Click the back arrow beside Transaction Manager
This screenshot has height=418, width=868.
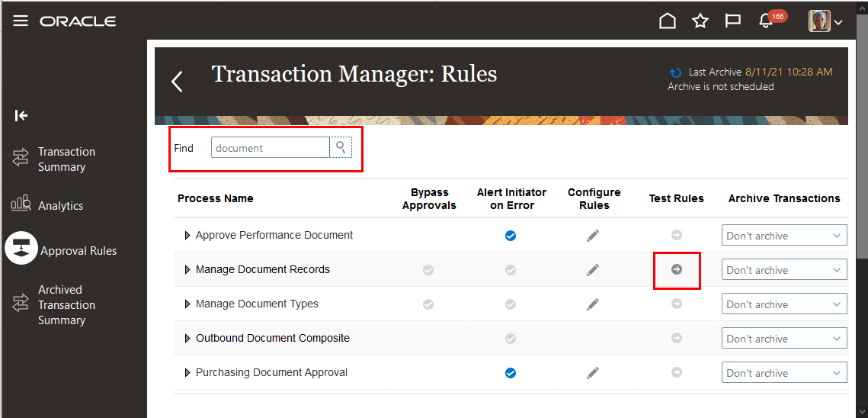(177, 81)
